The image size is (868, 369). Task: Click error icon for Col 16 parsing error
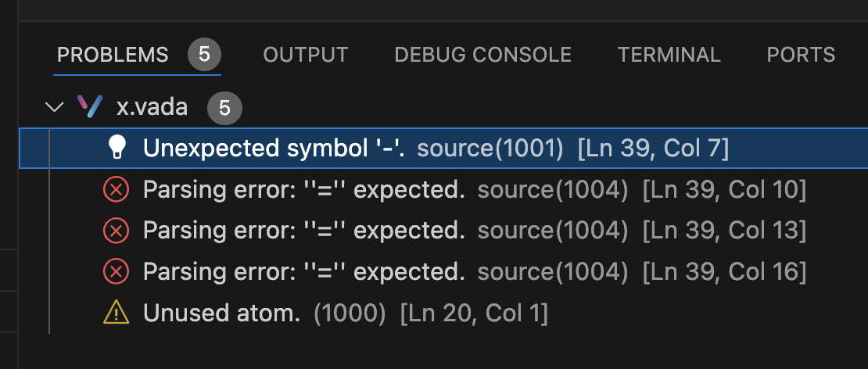[x=117, y=271]
